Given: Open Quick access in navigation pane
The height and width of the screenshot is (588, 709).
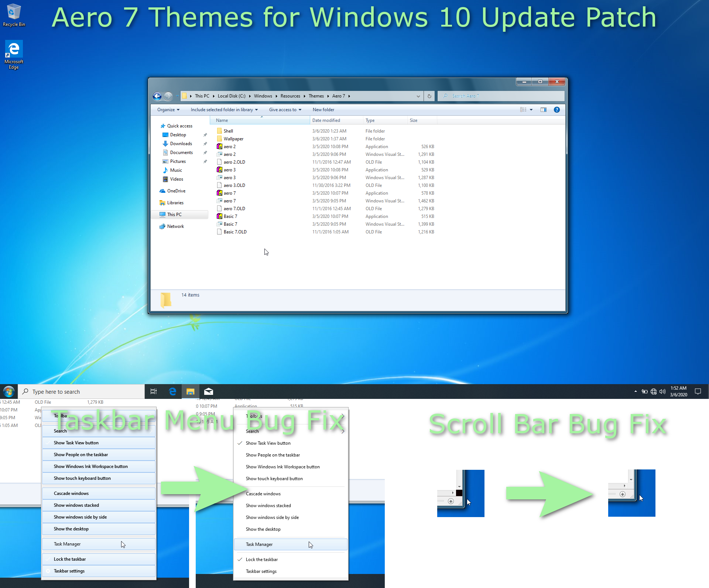Looking at the screenshot, I should 176,126.
